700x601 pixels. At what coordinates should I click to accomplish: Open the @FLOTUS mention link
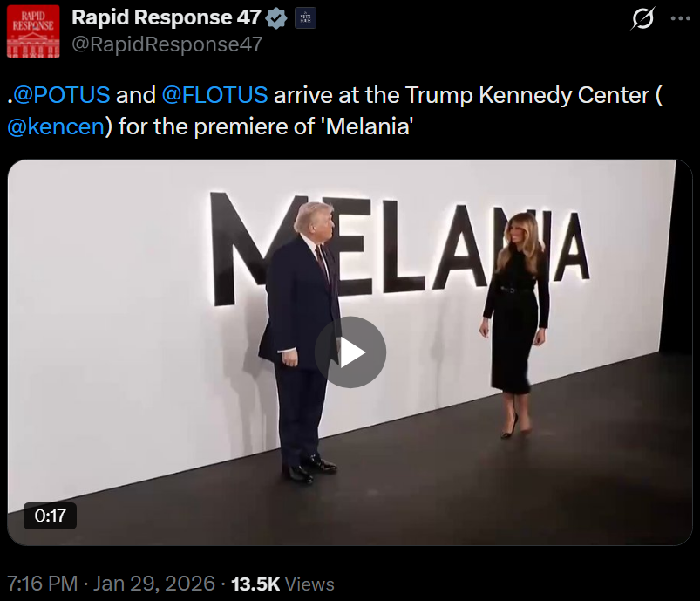pyautogui.click(x=218, y=95)
